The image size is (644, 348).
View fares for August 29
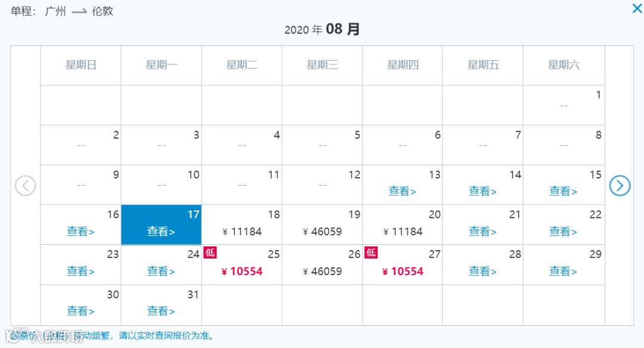563,272
